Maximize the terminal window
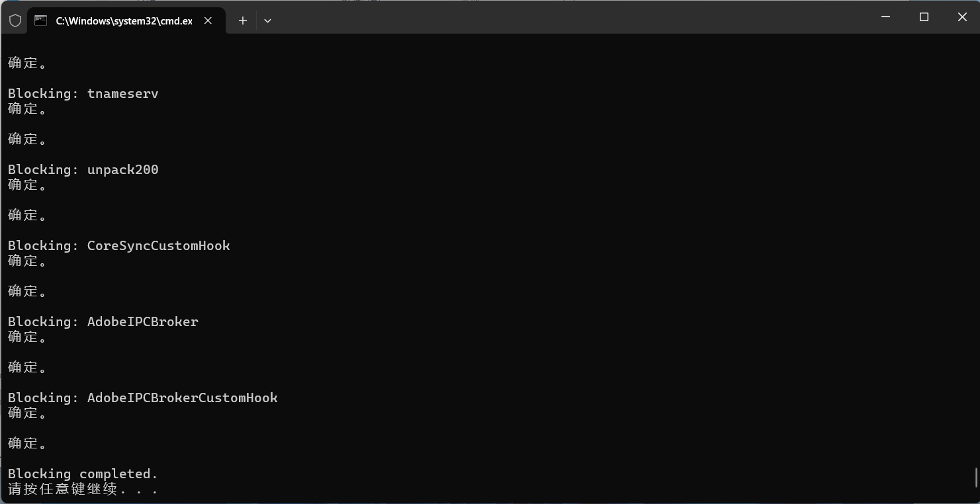Viewport: 980px width, 504px height. coord(924,17)
